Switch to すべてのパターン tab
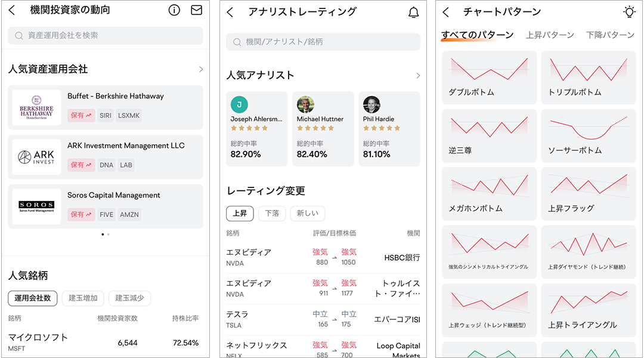 pos(477,35)
